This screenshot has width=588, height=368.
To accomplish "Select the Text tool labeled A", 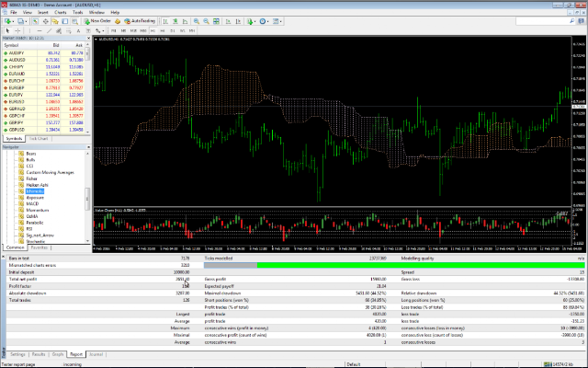I will 78,30.
